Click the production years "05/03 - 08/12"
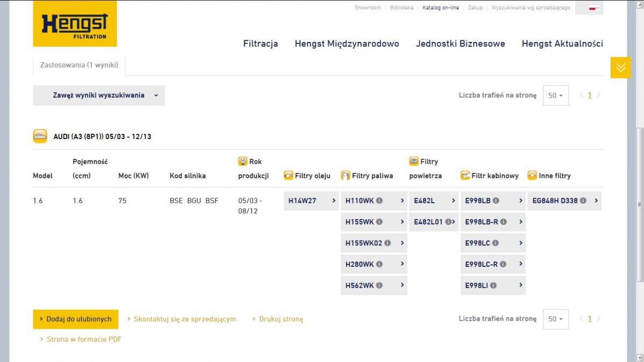The width and height of the screenshot is (644, 362). click(x=251, y=206)
